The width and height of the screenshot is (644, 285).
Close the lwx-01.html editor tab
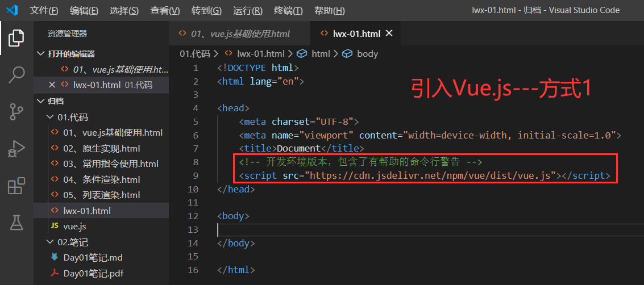[389, 33]
